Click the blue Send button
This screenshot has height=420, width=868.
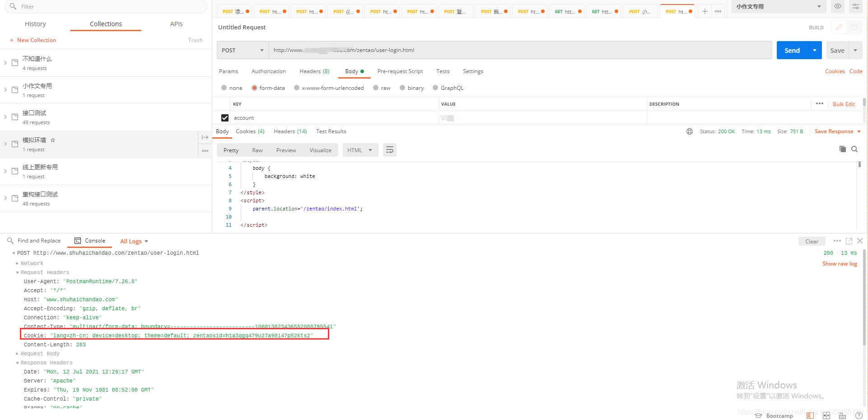tap(792, 50)
